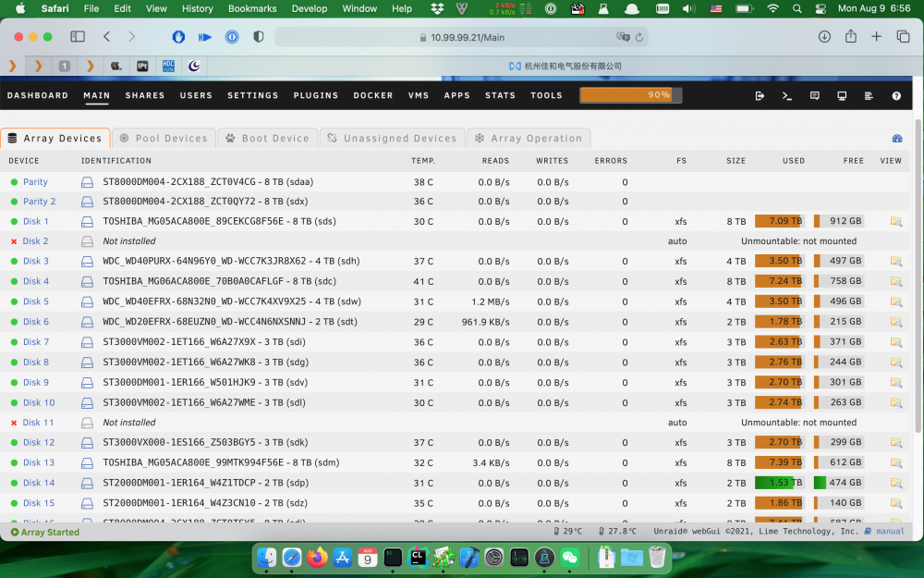Viewport: 924px width, 578px height.
Task: Open Safari downloads icon
Action: click(x=824, y=37)
